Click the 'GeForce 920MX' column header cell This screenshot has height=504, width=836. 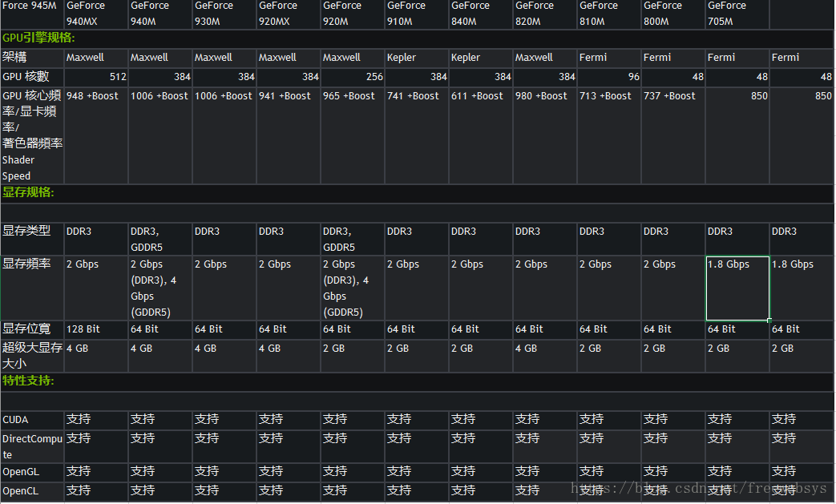click(289, 14)
